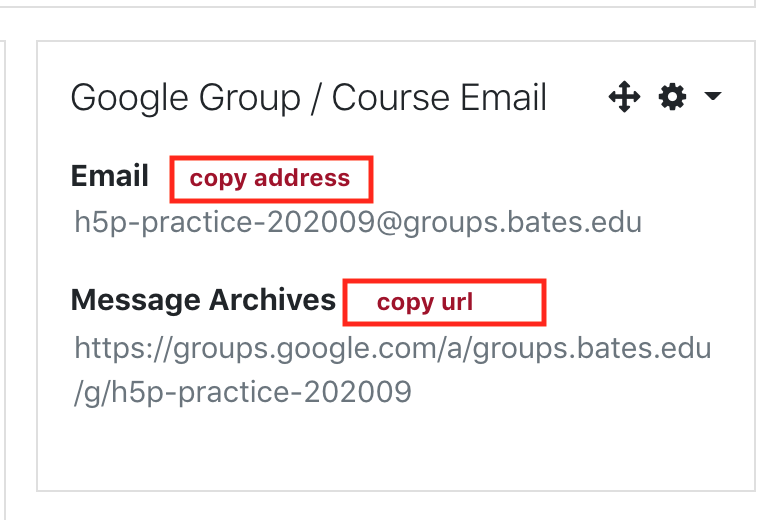Viewport: 776px width, 520px height.
Task: Open the groups.google.com message archives URL
Action: coord(392,370)
